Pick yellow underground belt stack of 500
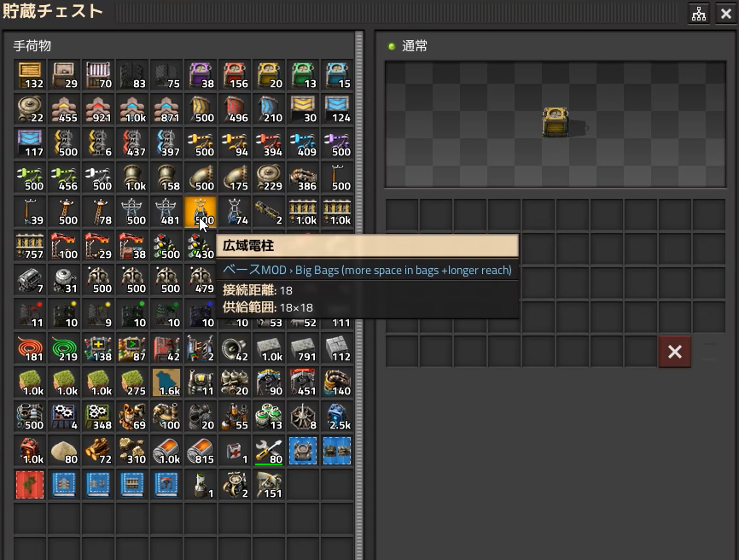Image resolution: width=739 pixels, height=560 pixels. click(x=201, y=109)
